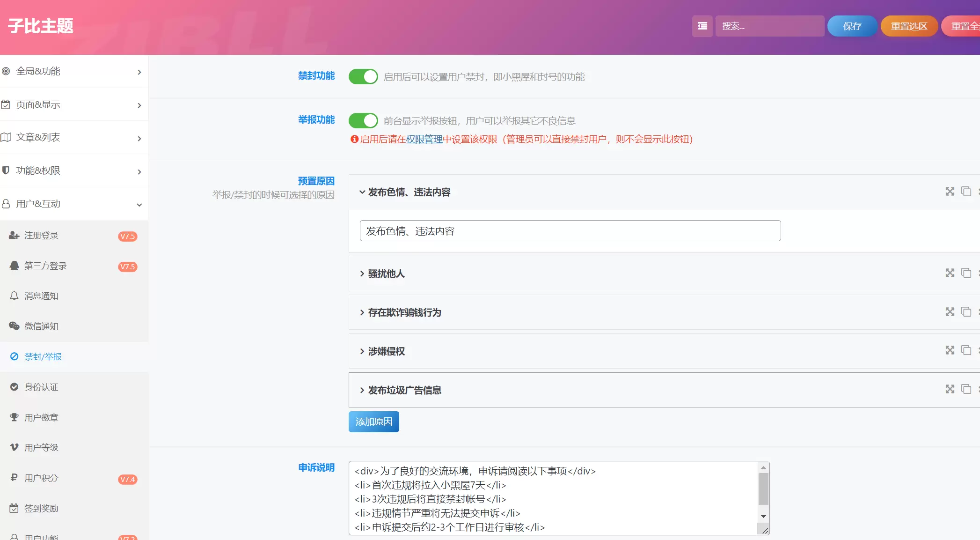Screen dimensions: 980x540
Task: Click duplicate icon on 存在欺诈骗钱行为 row
Action: click(x=966, y=312)
